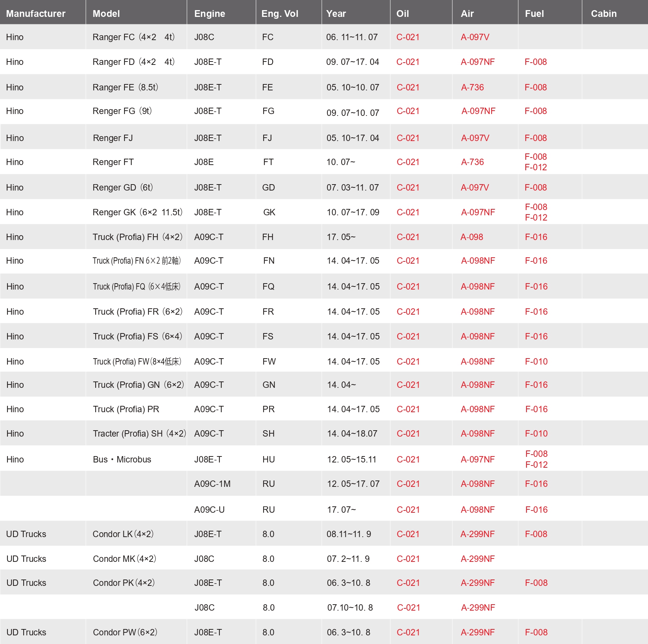Select Renger GD (6t) model cell
The image size is (648, 644).
[123, 188]
